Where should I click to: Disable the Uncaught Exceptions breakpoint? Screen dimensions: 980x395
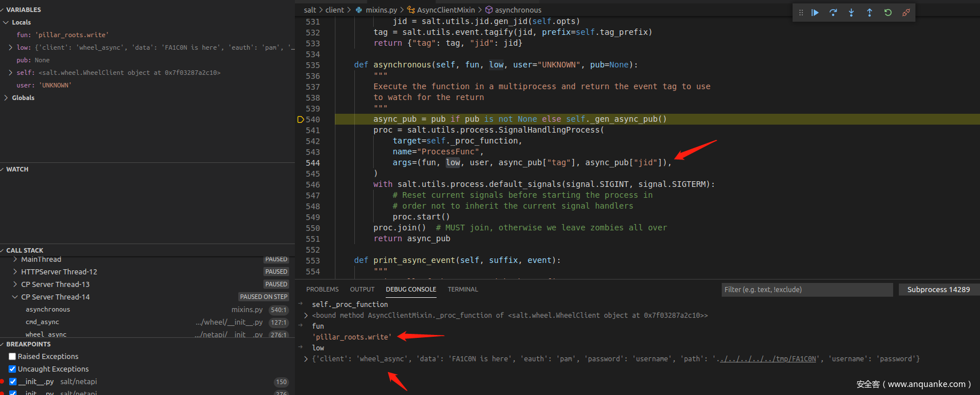pos(13,369)
